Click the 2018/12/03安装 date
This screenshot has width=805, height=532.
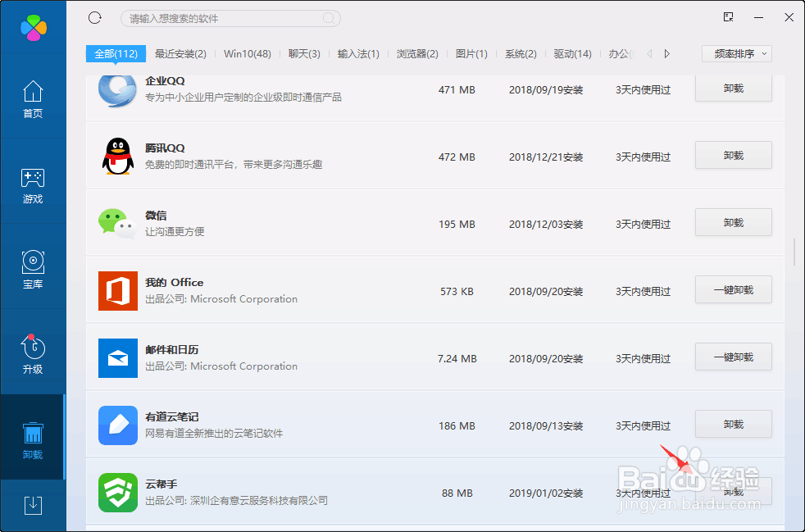coord(546,225)
